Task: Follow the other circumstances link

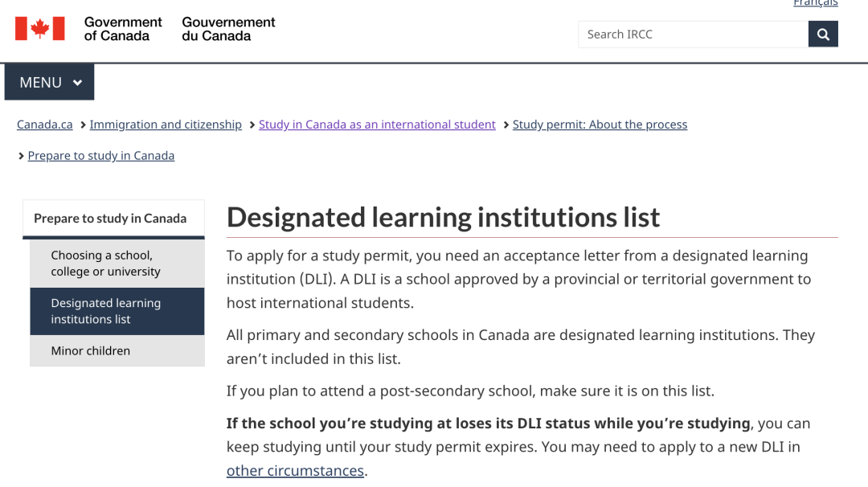Action: tap(295, 470)
